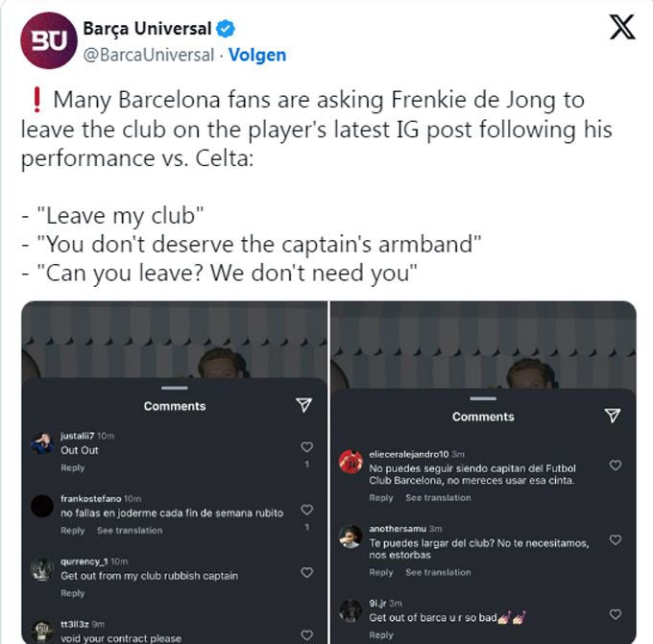Open the X logo icon
The height and width of the screenshot is (644, 653).
click(622, 27)
